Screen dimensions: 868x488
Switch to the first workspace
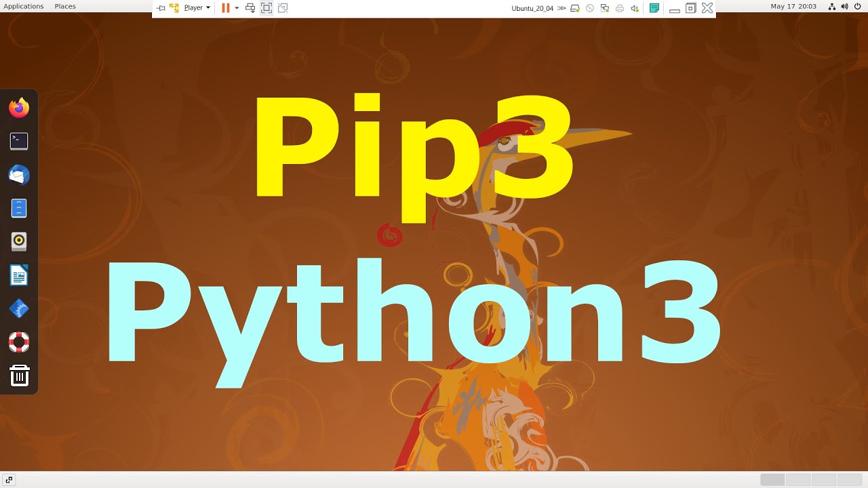pos(772,480)
